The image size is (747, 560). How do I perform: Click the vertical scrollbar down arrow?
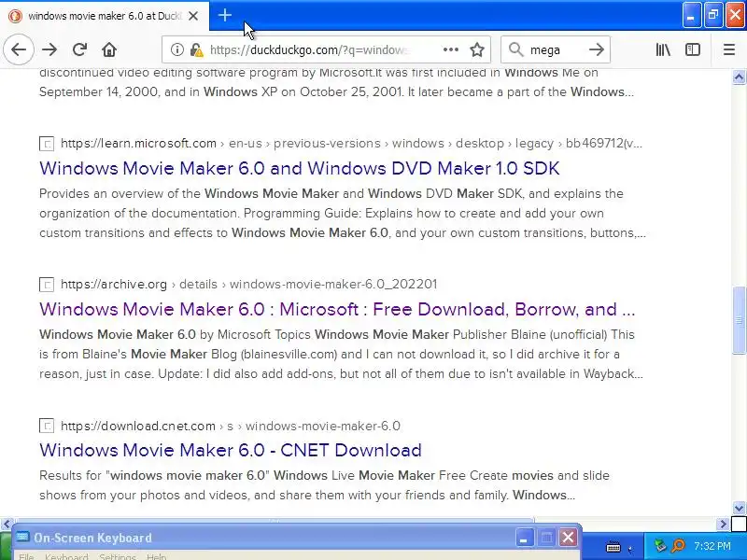point(739,508)
